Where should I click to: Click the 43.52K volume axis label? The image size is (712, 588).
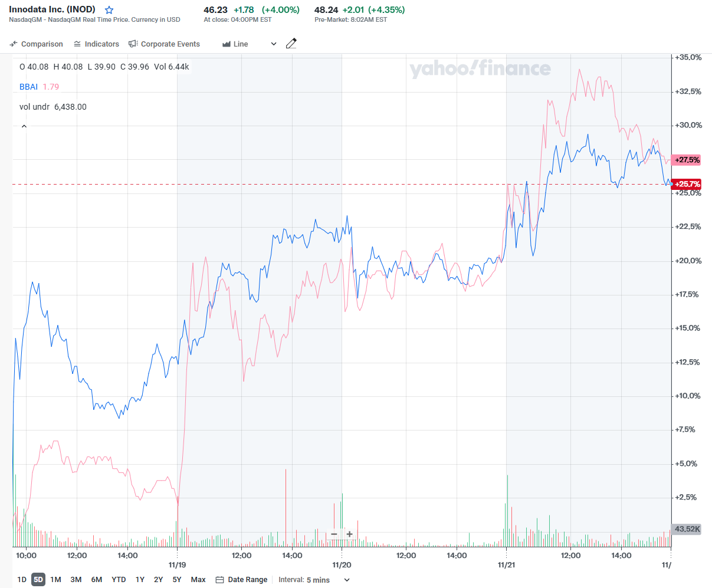click(x=687, y=529)
